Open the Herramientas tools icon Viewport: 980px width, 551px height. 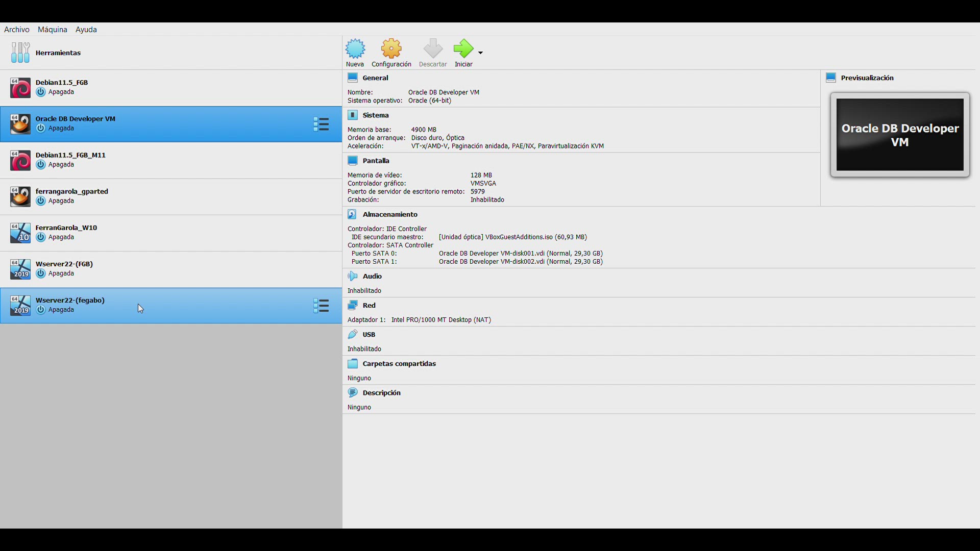tap(20, 53)
